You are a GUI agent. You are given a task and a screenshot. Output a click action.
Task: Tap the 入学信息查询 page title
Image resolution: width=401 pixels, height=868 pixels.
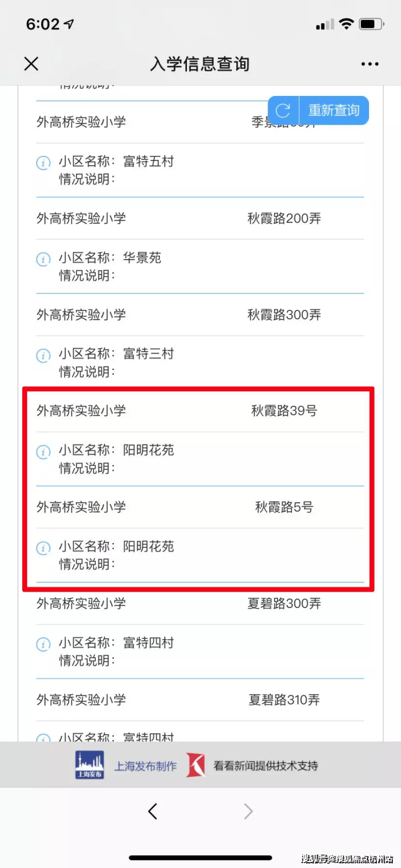pos(200,64)
